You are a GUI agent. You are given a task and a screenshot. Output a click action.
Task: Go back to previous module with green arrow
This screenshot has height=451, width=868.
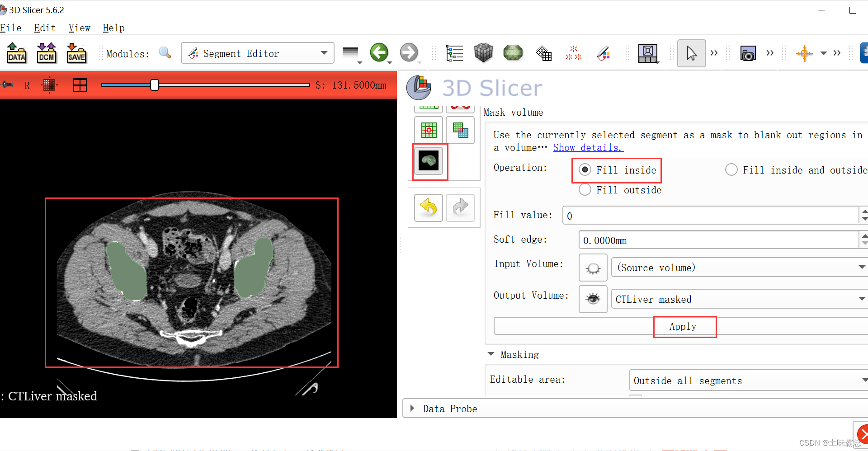pyautogui.click(x=380, y=53)
